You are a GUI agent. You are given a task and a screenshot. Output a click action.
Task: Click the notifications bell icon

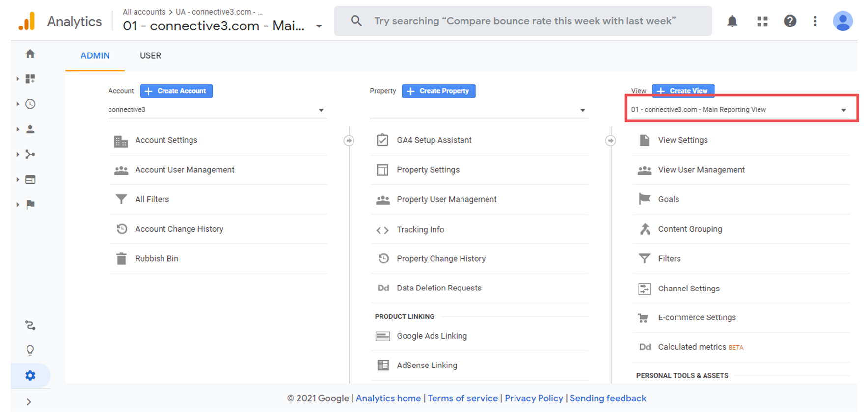[x=732, y=21]
